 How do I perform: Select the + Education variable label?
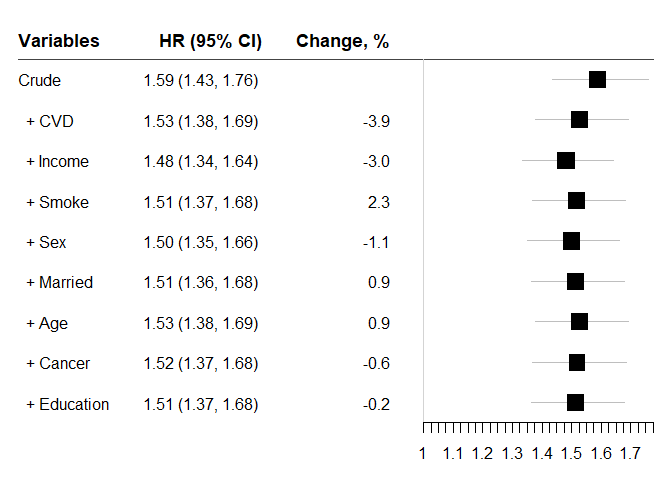(68, 404)
